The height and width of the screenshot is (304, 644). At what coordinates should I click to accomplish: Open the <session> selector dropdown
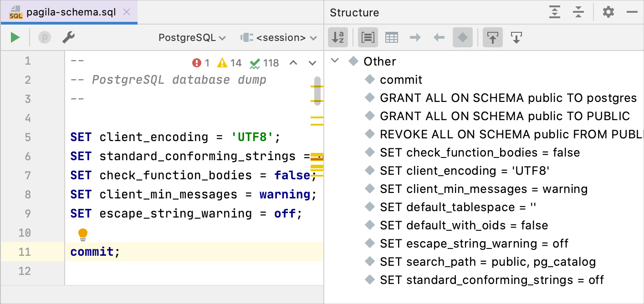[279, 38]
